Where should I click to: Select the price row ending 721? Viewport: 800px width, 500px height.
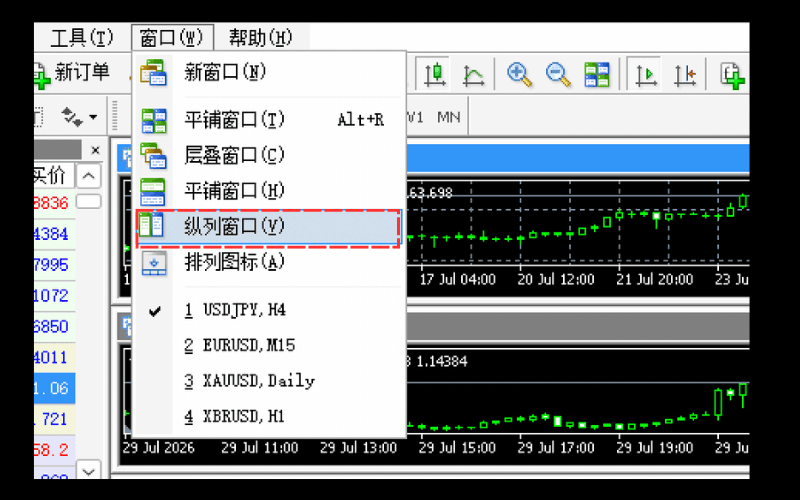55,419
